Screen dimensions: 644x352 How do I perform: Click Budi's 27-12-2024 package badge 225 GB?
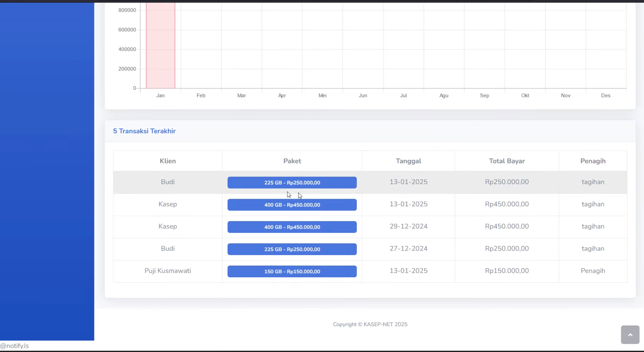[x=292, y=249]
